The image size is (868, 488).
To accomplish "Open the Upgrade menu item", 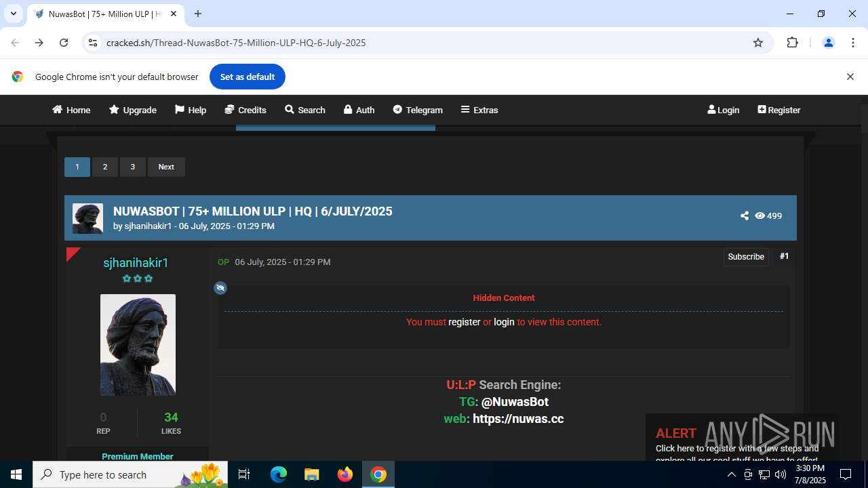I will [133, 110].
